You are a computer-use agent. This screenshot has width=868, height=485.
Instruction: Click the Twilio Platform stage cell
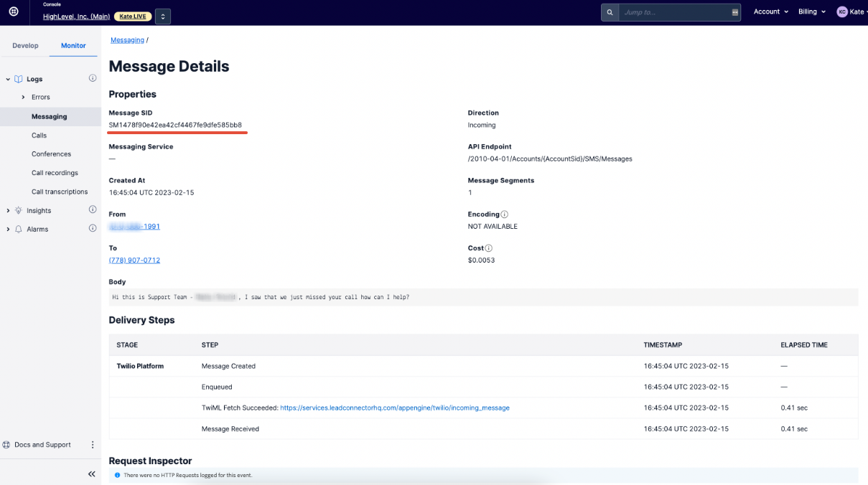(140, 366)
